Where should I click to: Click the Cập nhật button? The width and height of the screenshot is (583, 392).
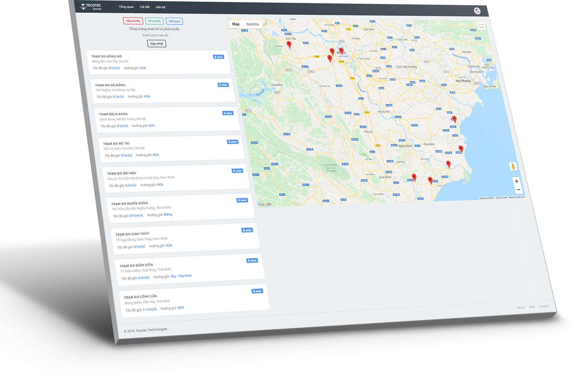click(156, 44)
